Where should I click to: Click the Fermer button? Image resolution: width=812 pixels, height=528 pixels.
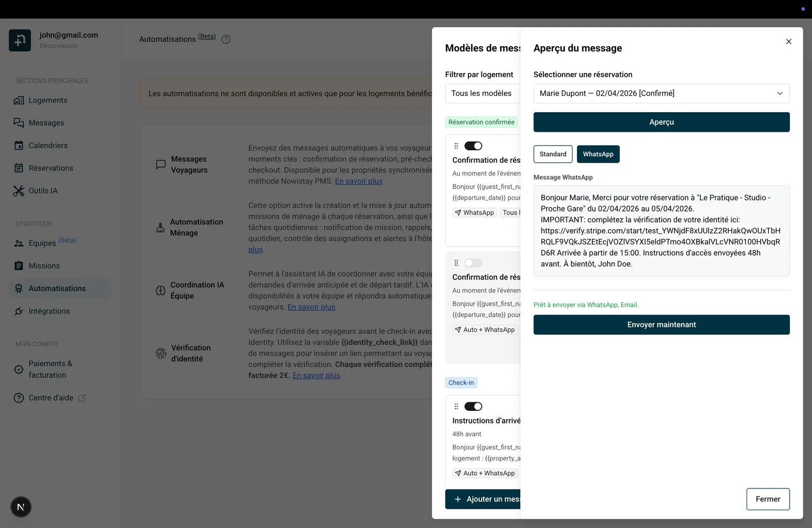tap(768, 499)
